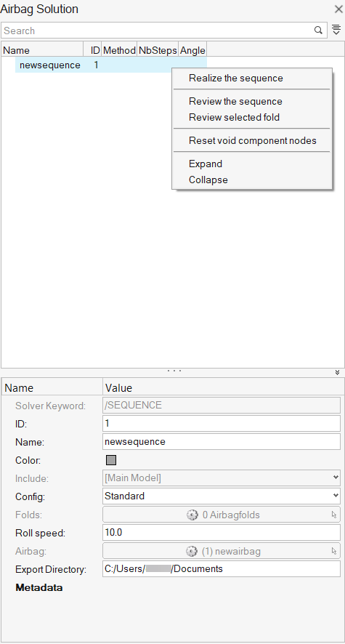Select Review the sequence menu entry
The height and width of the screenshot is (644, 345).
point(235,102)
